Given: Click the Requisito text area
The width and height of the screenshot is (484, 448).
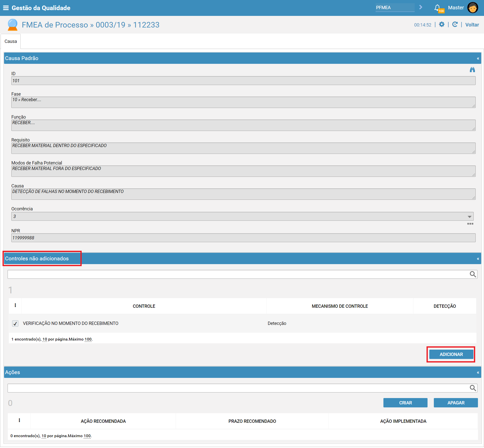Looking at the screenshot, I should (x=243, y=148).
